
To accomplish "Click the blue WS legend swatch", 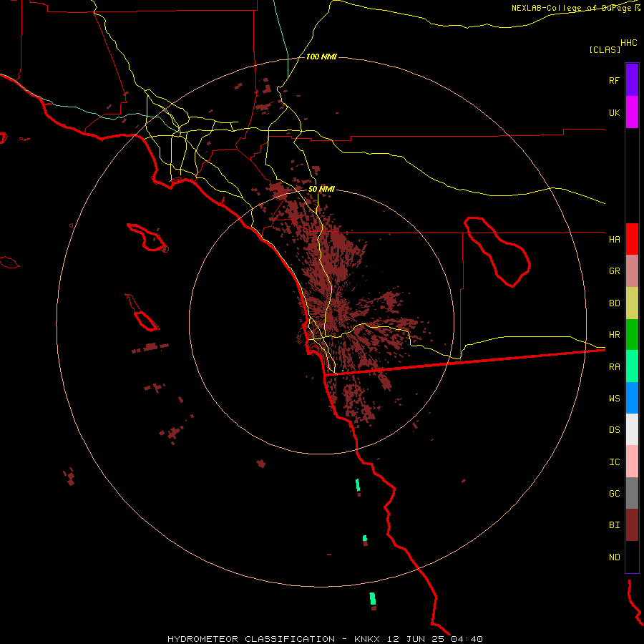I will (x=632, y=398).
